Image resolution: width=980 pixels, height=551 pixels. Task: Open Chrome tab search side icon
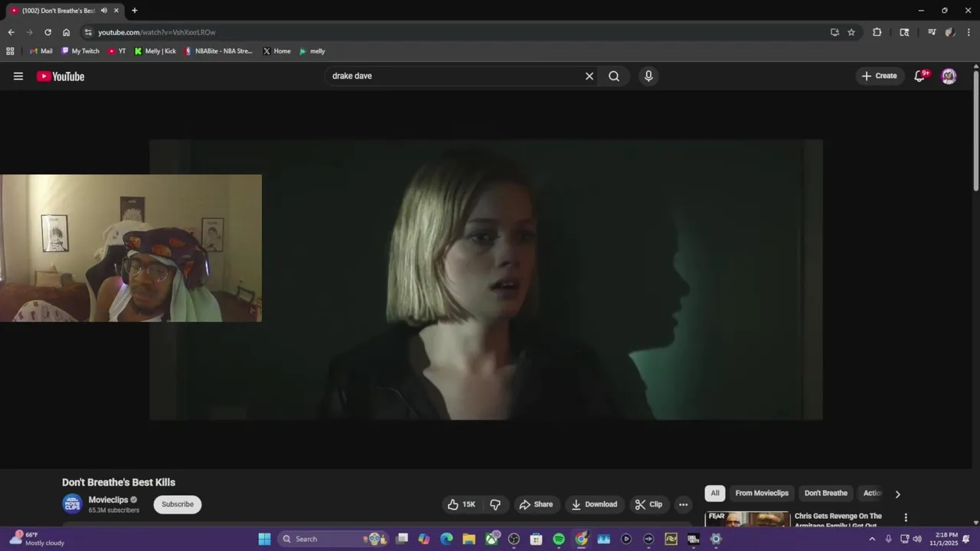pos(904,32)
